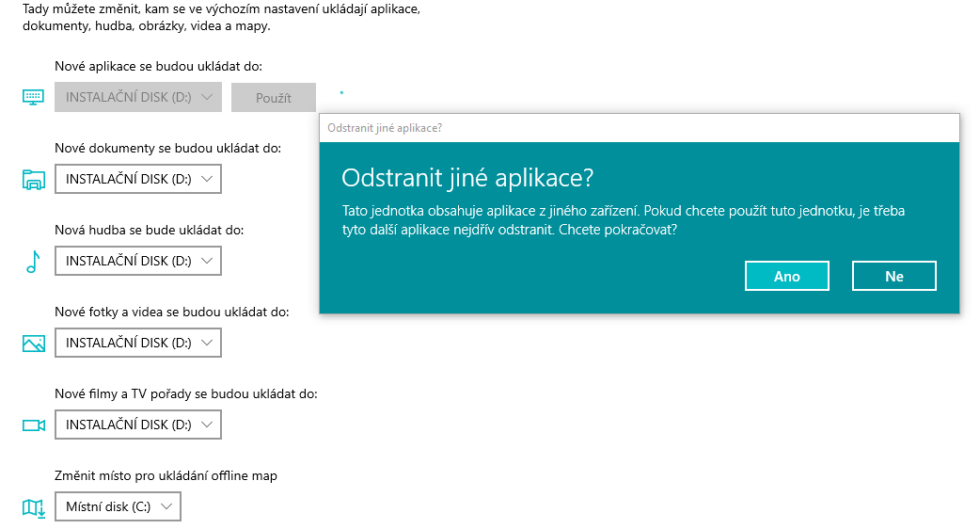Expand the new music drive dropdown

(138, 261)
